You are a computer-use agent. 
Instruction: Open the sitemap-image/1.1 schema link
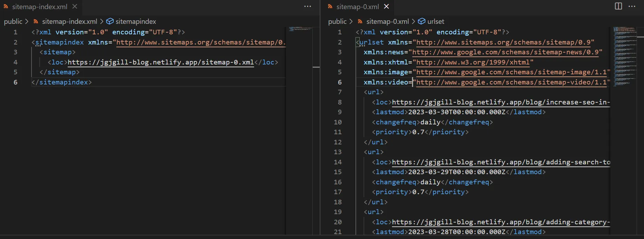click(x=511, y=72)
